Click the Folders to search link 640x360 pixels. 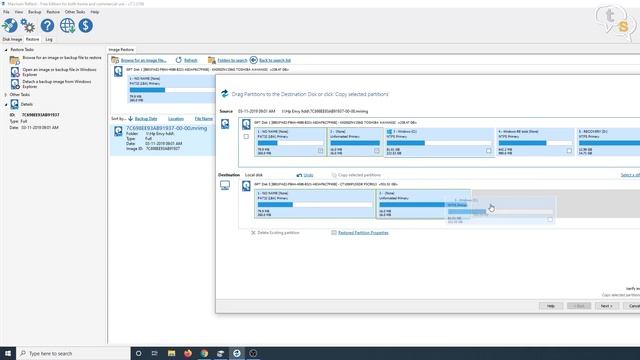[232, 60]
